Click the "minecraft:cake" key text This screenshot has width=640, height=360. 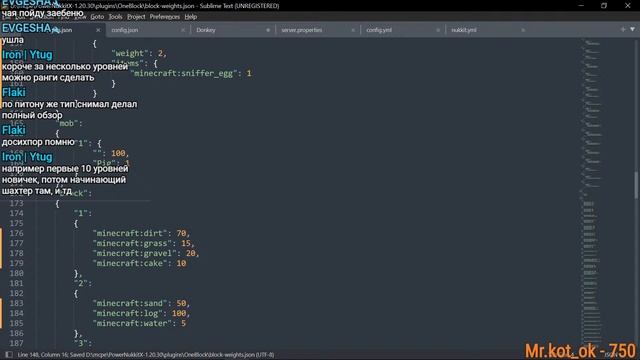click(132, 263)
